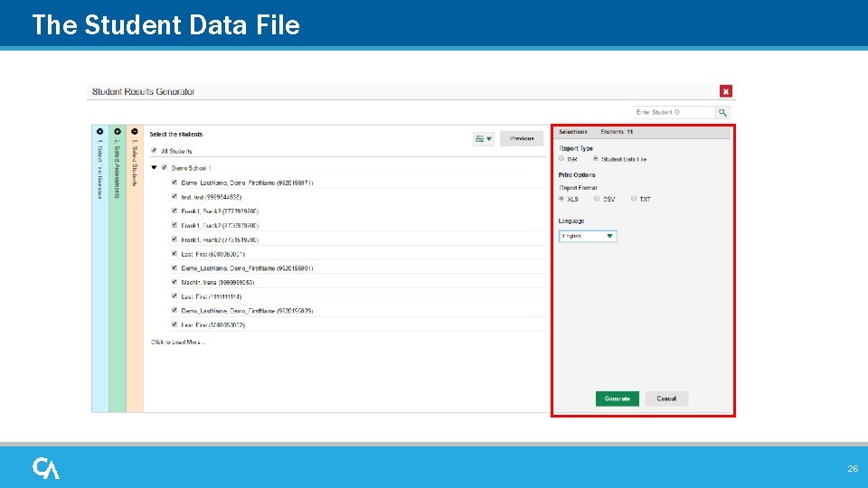Uncheck the Demo School 1 checkbox
The height and width of the screenshot is (488, 868).
point(164,168)
